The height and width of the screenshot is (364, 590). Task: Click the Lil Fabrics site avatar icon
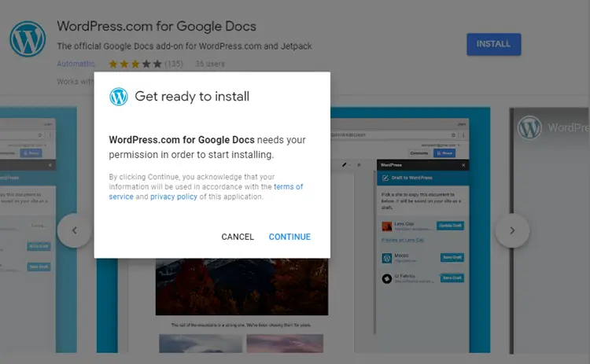387,278
